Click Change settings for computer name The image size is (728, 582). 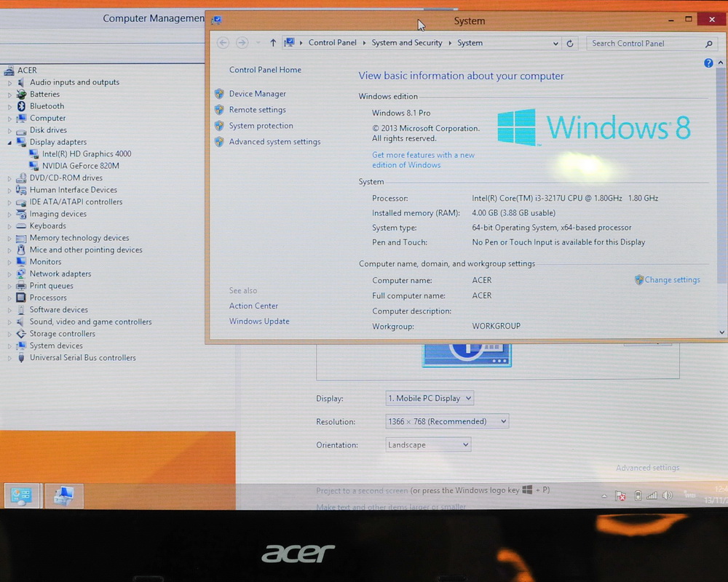(x=672, y=280)
